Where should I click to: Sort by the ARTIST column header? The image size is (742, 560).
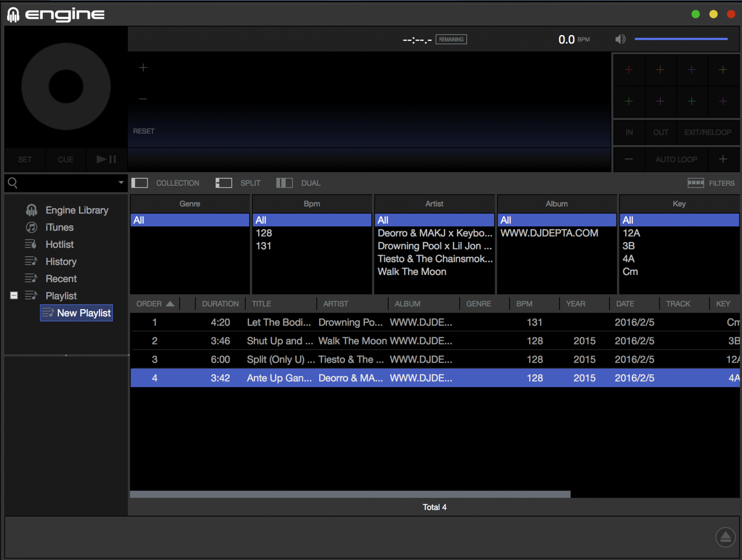(352, 304)
